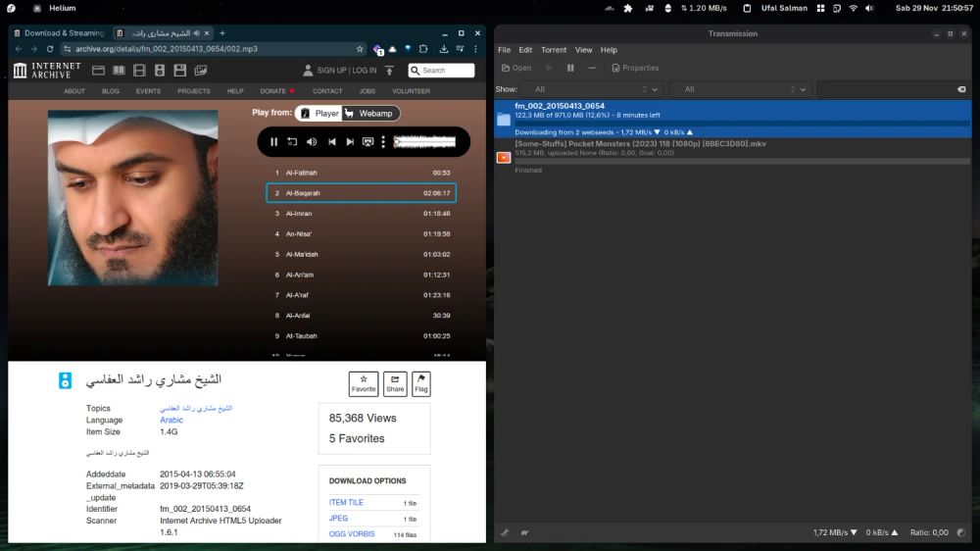Screen dimensions: 980x551
Task: Click the Internet Archive logo
Action: [47, 70]
